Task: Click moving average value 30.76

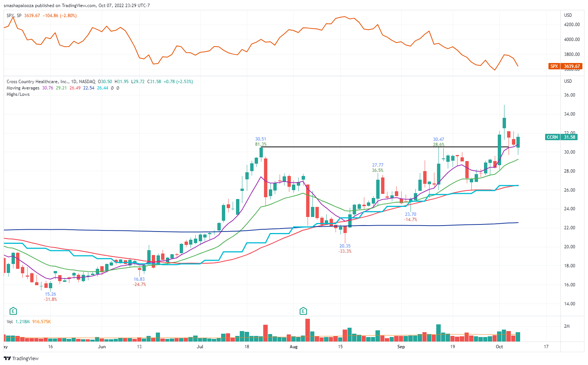Action: point(48,88)
